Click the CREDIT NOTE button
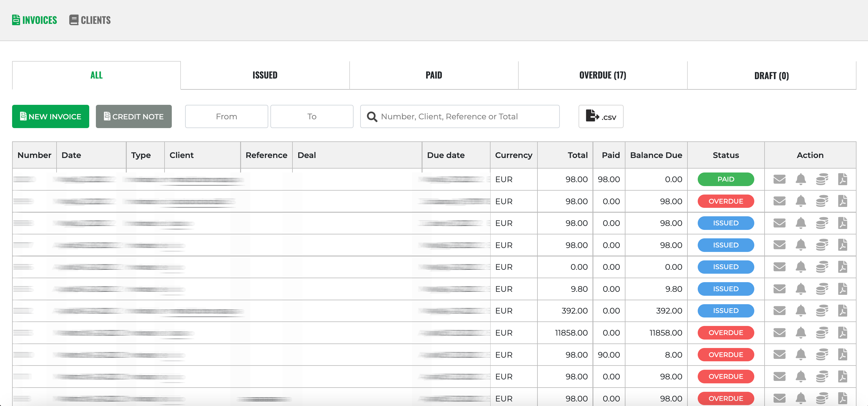This screenshot has height=406, width=868. (x=133, y=117)
